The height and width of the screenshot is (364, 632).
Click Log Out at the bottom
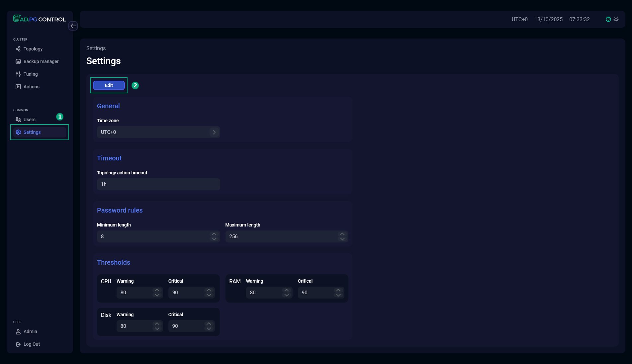tap(32, 344)
